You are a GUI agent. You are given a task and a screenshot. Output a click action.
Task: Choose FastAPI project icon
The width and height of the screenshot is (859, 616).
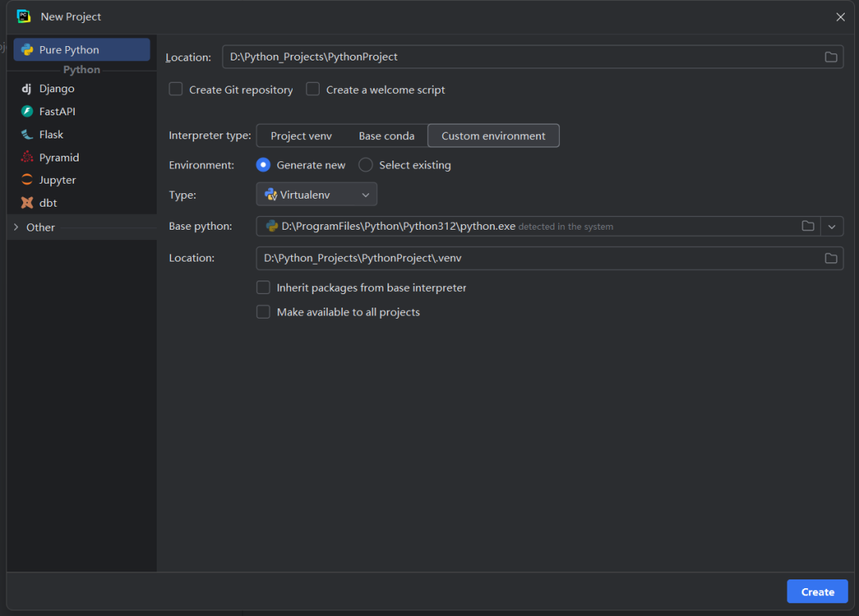(27, 112)
